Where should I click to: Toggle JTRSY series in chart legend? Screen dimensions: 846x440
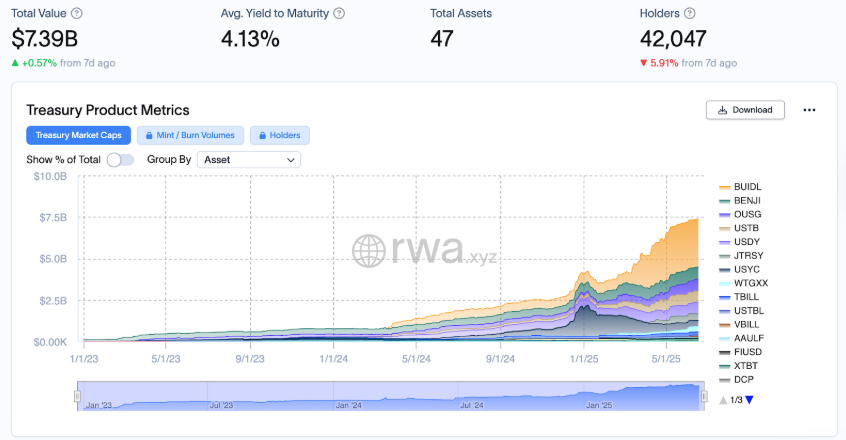coord(741,256)
